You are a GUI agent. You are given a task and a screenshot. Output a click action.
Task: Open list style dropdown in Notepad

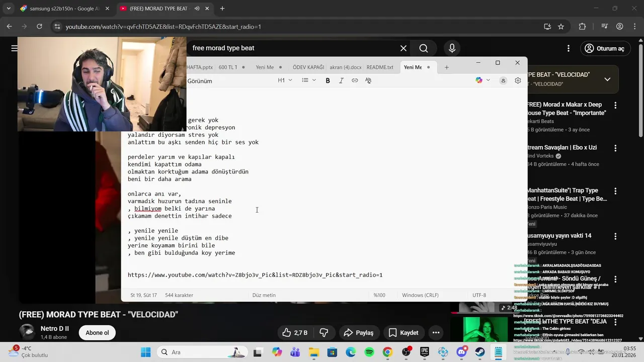309,80
